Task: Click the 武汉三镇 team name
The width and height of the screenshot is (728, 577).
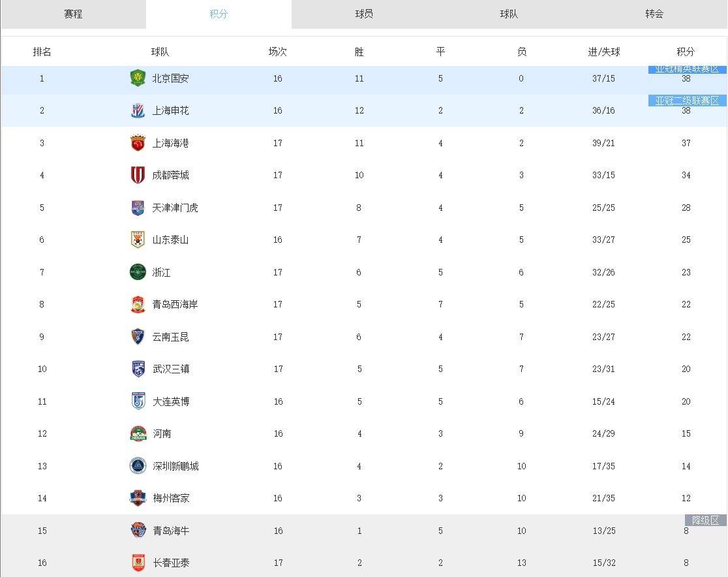Action: pyautogui.click(x=171, y=369)
